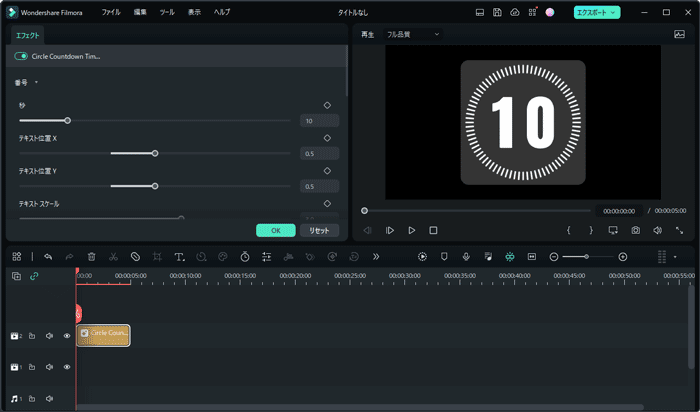The width and height of the screenshot is (700, 412).
Task: Click the snapshot camera icon in preview
Action: pos(635,230)
